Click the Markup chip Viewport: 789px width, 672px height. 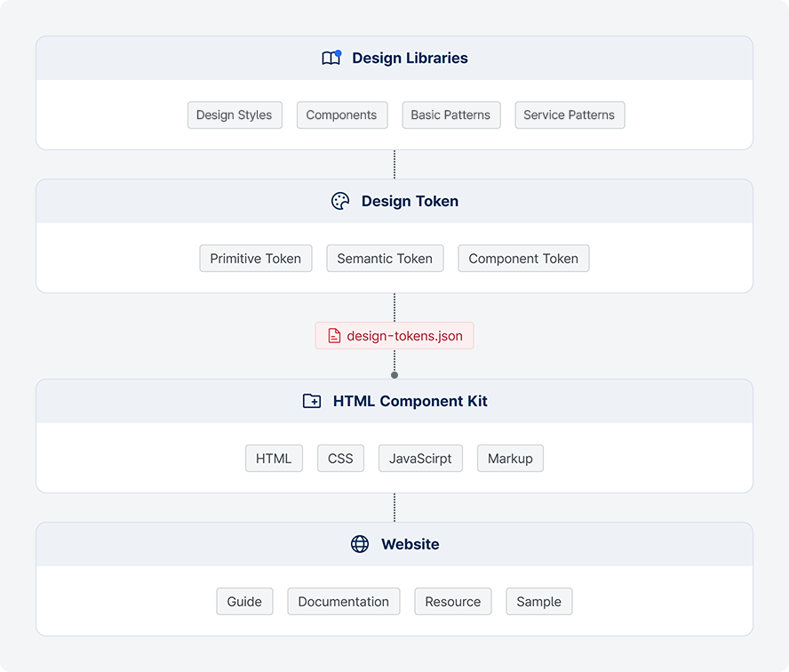pyautogui.click(x=510, y=459)
